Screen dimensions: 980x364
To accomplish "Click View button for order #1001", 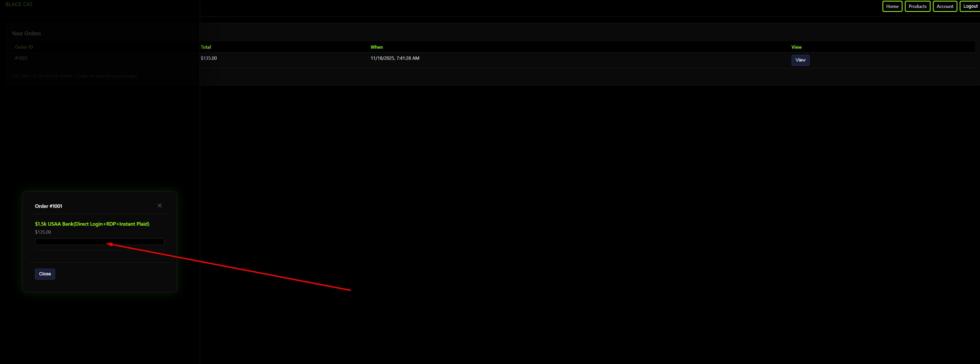I will 800,60.
